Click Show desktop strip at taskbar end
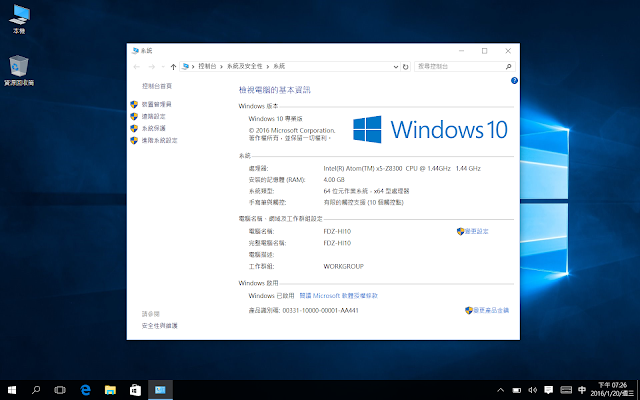This screenshot has height=400, width=640. point(638,390)
